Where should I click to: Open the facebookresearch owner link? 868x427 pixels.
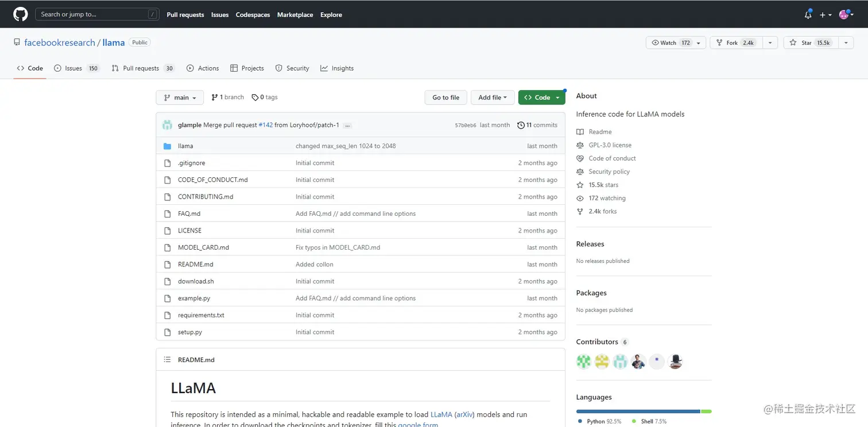coord(60,42)
